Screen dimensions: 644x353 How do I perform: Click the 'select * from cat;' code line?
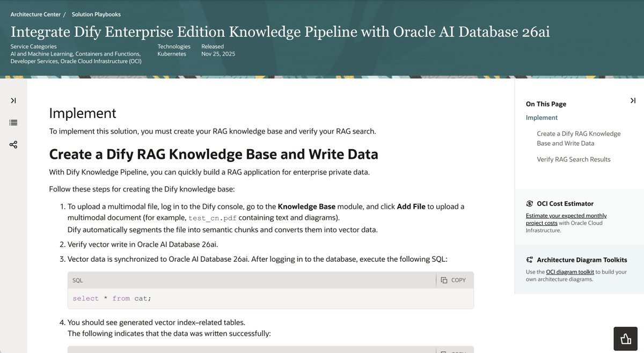click(x=112, y=298)
